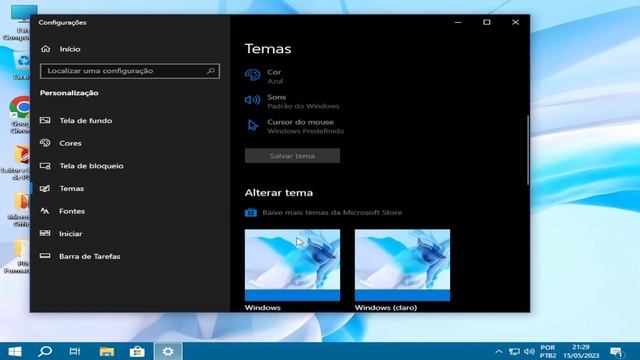This screenshot has width=640, height=360.
Task: Select the Windows (claro) theme thumbnail
Action: point(402,265)
